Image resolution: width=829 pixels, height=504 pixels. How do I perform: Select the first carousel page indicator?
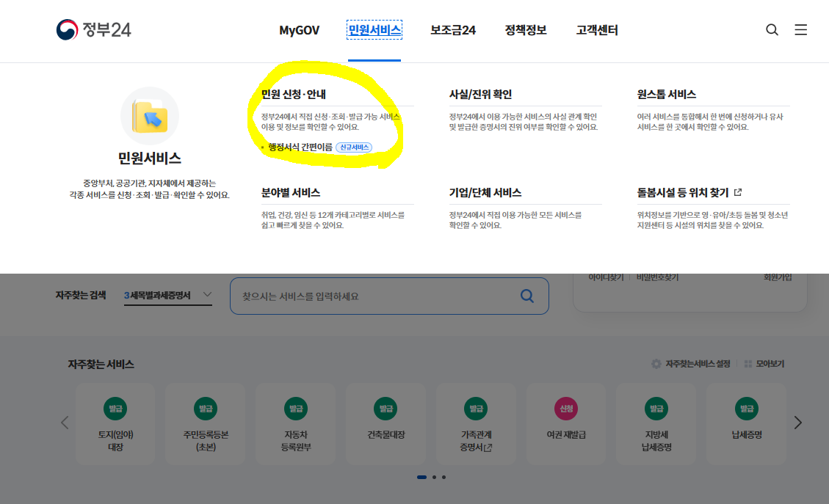pos(421,477)
